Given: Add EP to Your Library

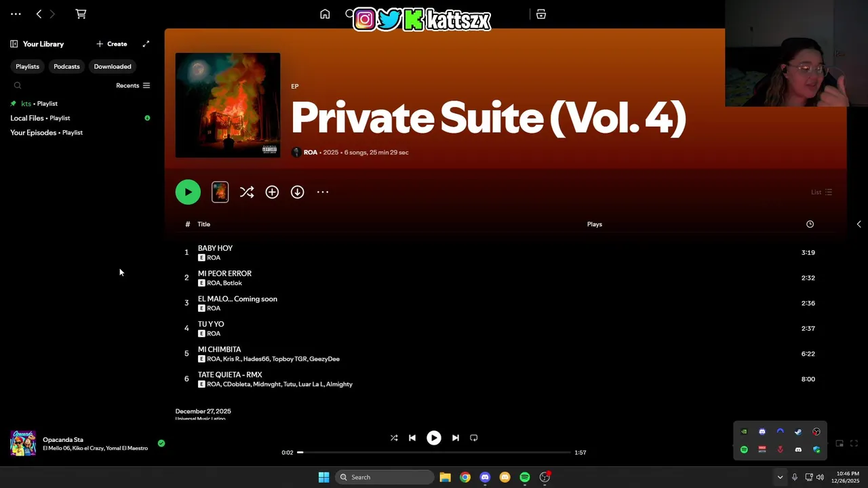Looking at the screenshot, I should (x=272, y=192).
